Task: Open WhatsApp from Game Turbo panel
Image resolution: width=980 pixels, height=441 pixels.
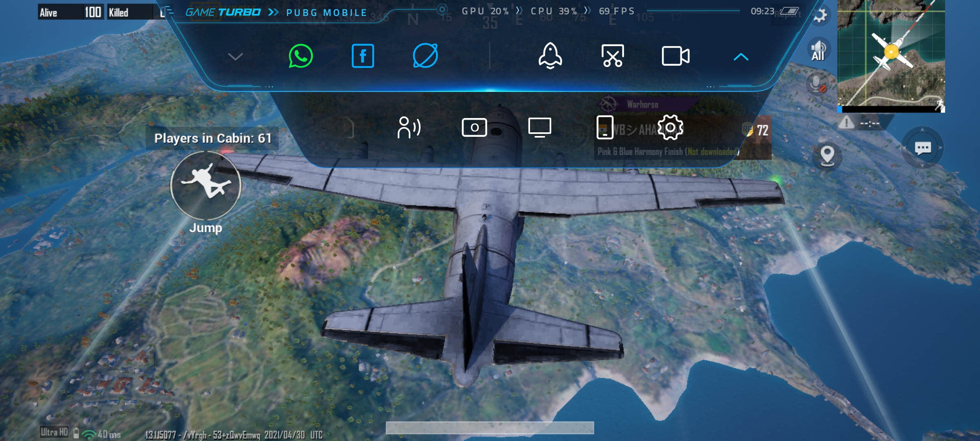Action: coord(301,56)
